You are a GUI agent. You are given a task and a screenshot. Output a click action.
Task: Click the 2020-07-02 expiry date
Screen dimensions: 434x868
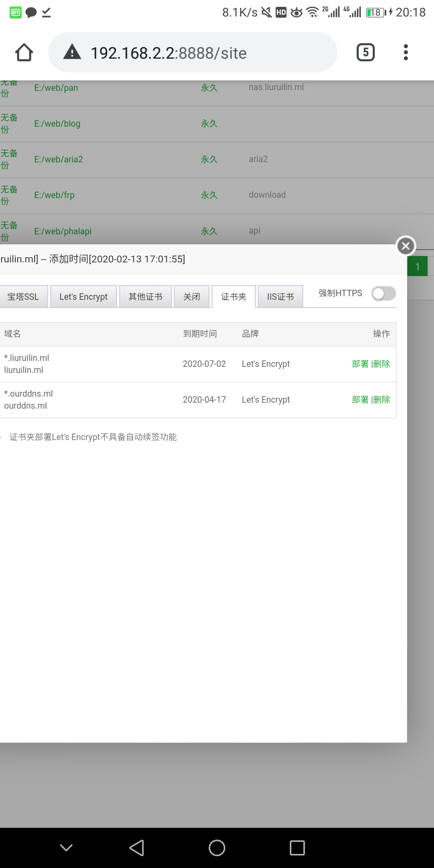[x=205, y=364]
